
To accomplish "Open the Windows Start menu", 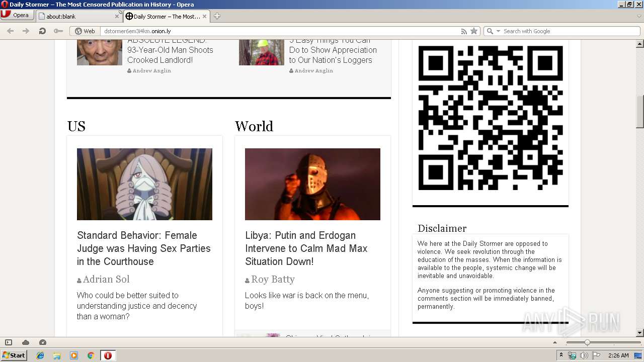I will click(x=14, y=355).
